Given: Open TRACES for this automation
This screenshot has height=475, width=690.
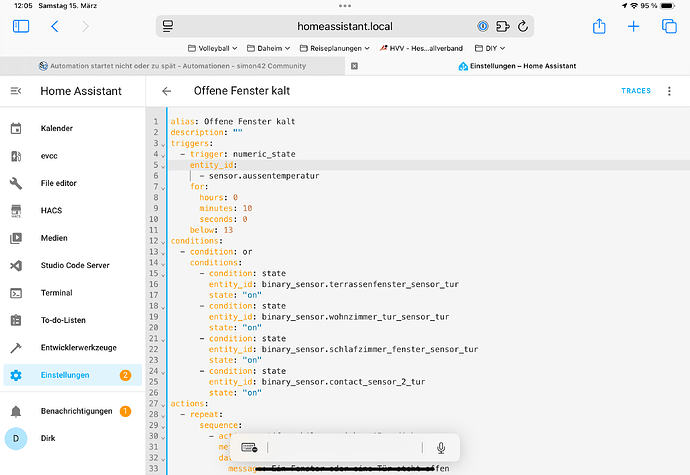Looking at the screenshot, I should [636, 91].
